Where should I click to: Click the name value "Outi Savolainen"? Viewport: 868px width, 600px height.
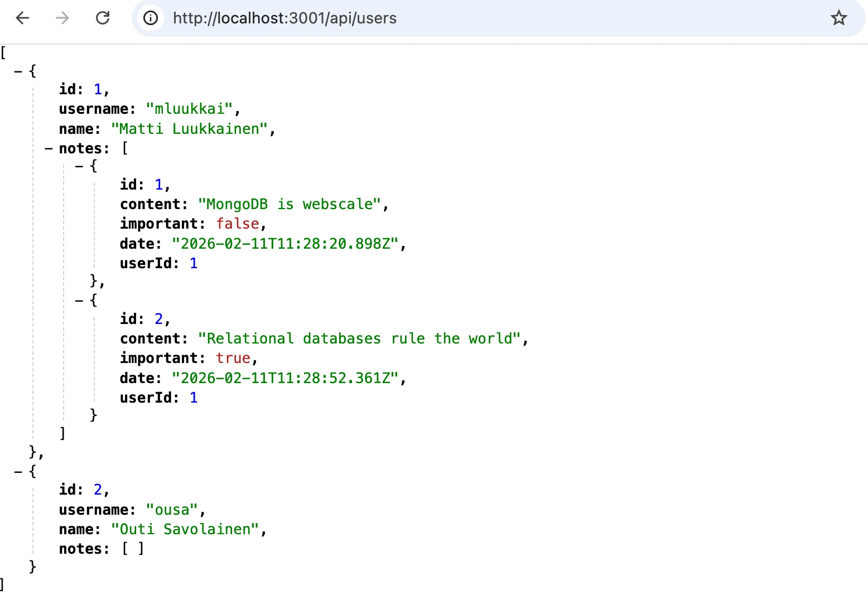[x=185, y=529]
